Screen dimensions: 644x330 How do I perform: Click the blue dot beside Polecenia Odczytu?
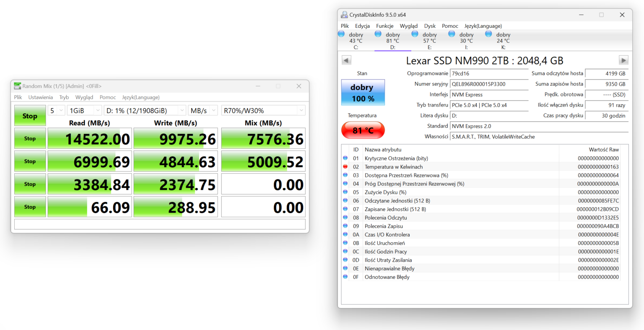(x=345, y=218)
